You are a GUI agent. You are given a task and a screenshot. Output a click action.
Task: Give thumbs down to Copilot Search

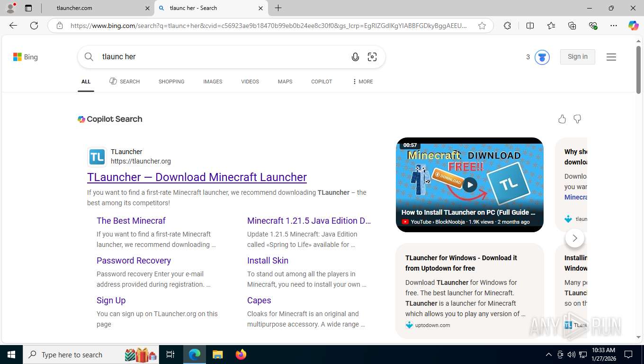577,119
